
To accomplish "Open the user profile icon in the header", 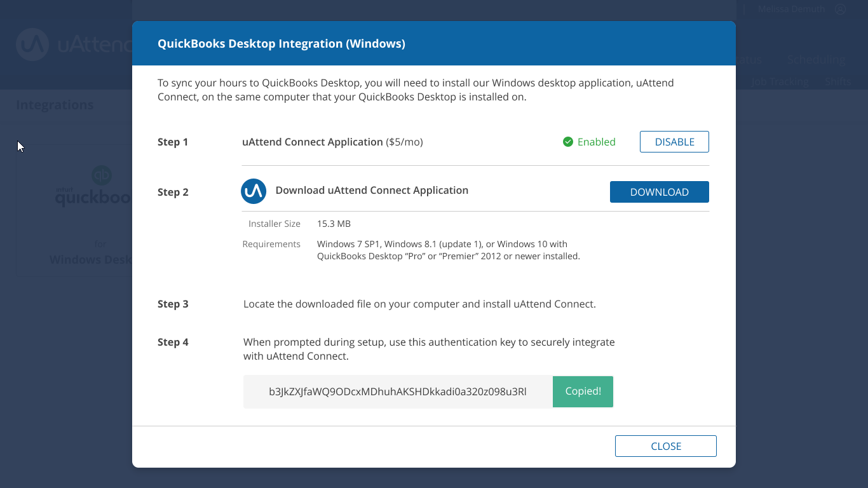I will 841,9.
